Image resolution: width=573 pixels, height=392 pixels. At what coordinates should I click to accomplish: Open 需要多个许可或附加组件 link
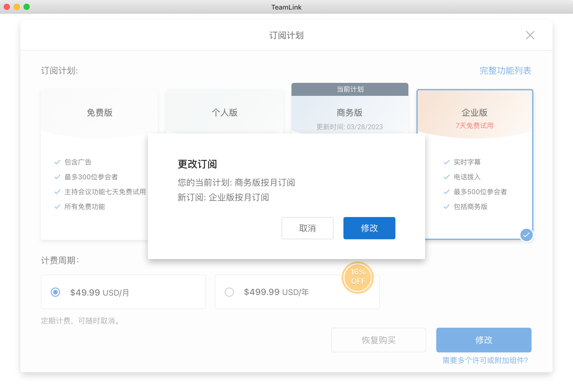[485, 360]
